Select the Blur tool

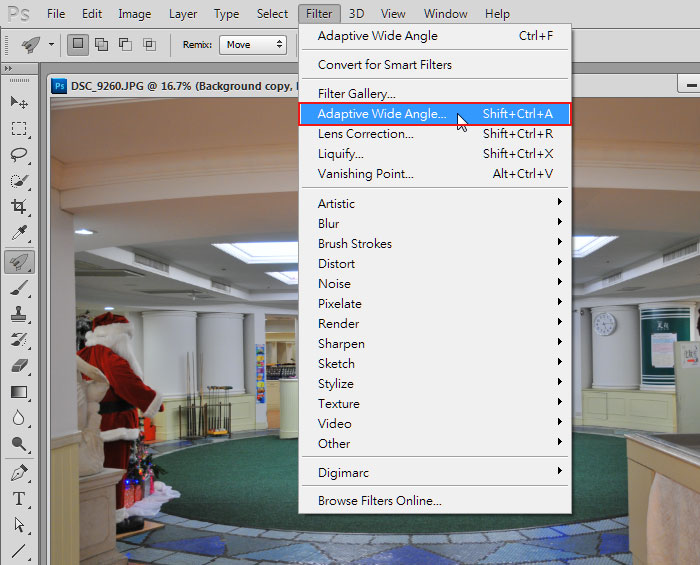19,418
